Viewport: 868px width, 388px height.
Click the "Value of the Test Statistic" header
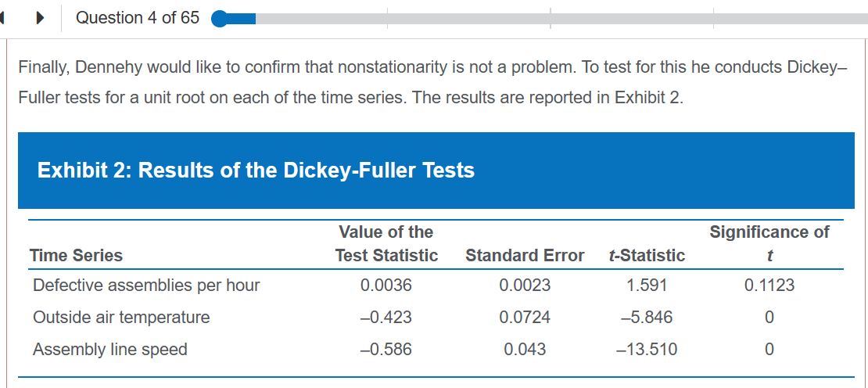pyautogui.click(x=386, y=243)
